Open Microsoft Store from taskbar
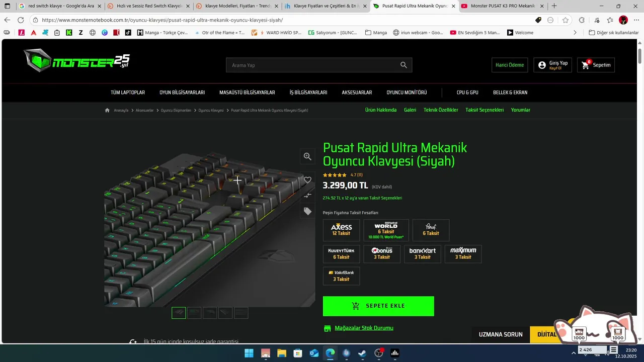 pos(298,353)
